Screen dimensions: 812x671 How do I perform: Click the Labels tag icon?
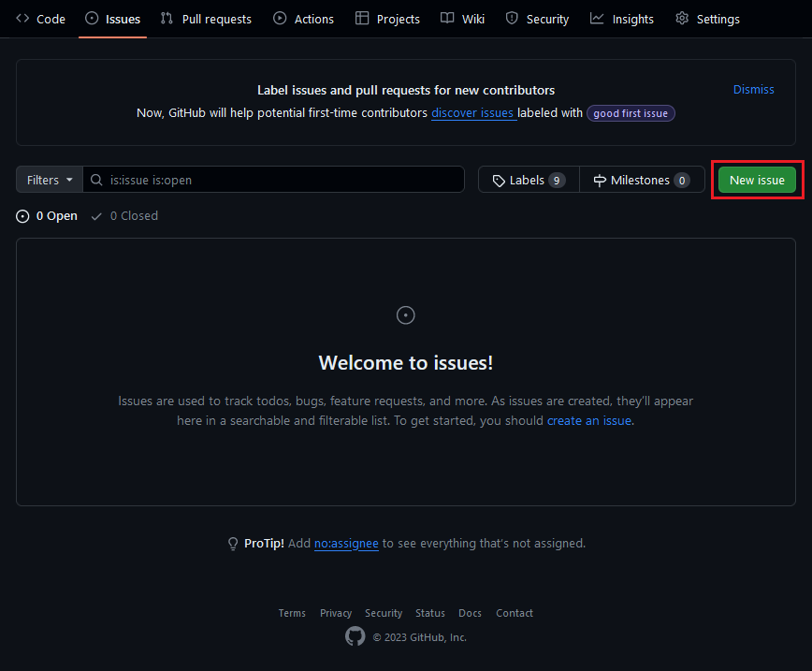coord(499,181)
